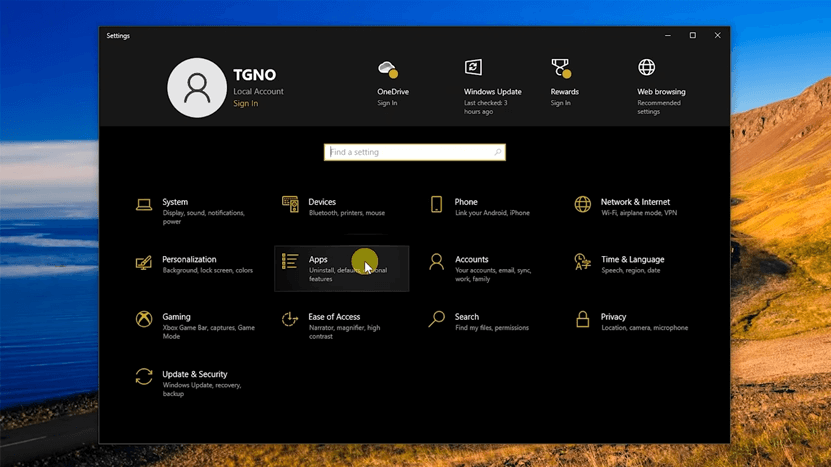Open the Devices keyboard icon
831x467 pixels.
pyautogui.click(x=290, y=204)
